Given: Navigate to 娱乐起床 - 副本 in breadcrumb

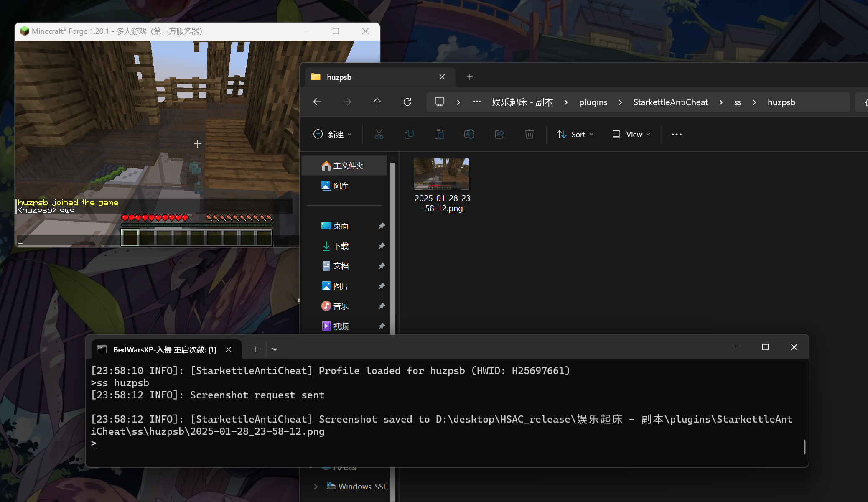Looking at the screenshot, I should click(522, 102).
